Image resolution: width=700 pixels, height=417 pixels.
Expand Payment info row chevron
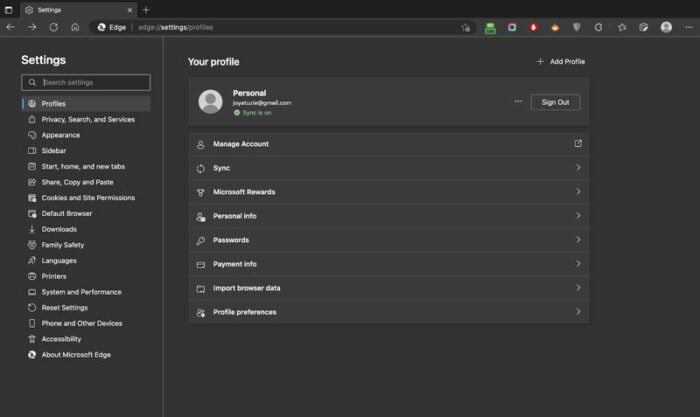pyautogui.click(x=578, y=264)
